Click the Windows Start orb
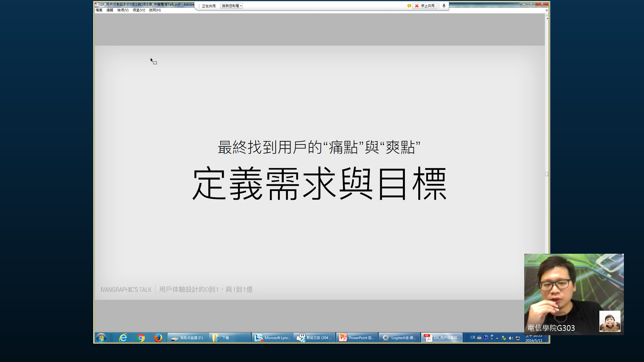The image size is (644, 362). pyautogui.click(x=101, y=338)
